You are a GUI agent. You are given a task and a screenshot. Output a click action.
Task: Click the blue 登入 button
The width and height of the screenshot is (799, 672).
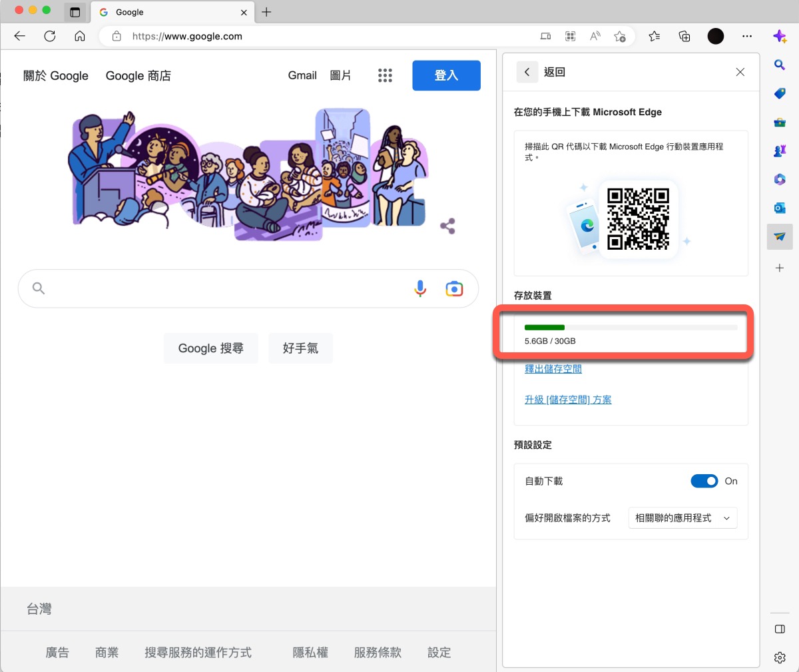(446, 75)
